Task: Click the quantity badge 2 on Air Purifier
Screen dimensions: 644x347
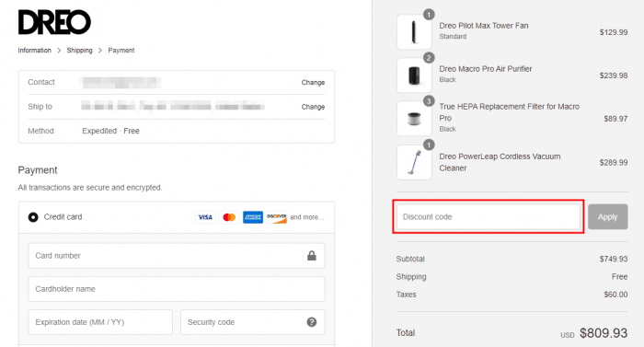Action: click(x=429, y=58)
